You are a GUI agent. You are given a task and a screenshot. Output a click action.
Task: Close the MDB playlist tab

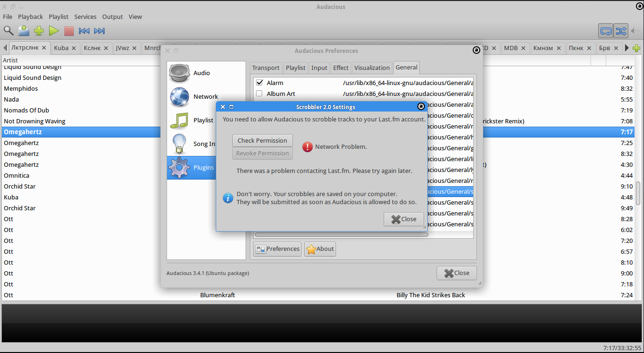[523, 48]
